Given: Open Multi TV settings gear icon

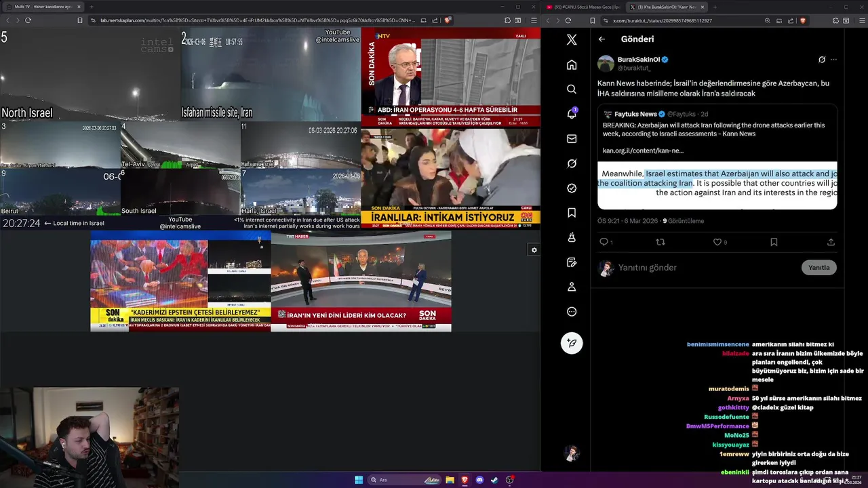Looking at the screenshot, I should [x=534, y=250].
